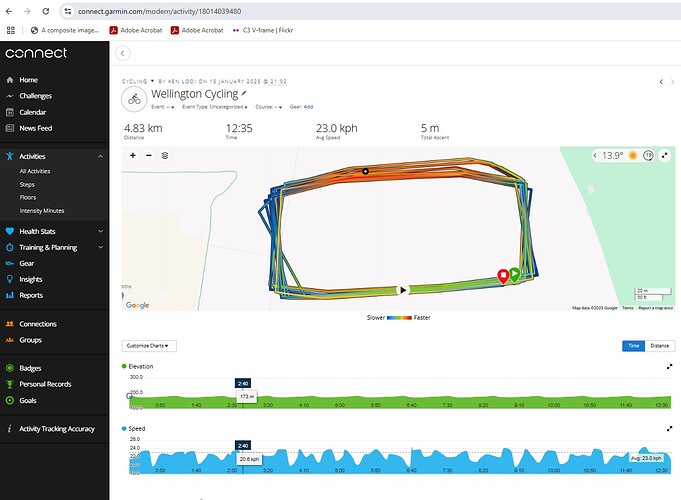
Task: Open Insights in sidebar
Action: (30, 279)
